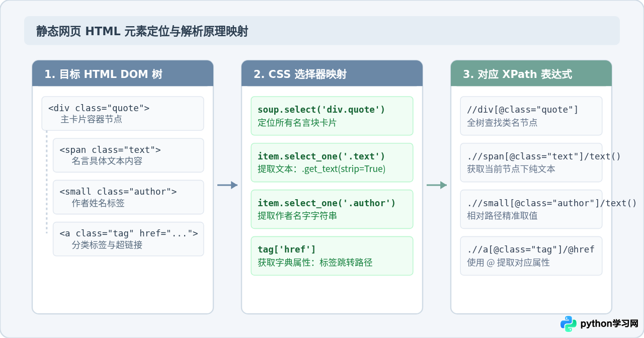Click the '提取文本: .get_text(strip=True)' line
This screenshot has width=644, height=338.
pyautogui.click(x=321, y=169)
